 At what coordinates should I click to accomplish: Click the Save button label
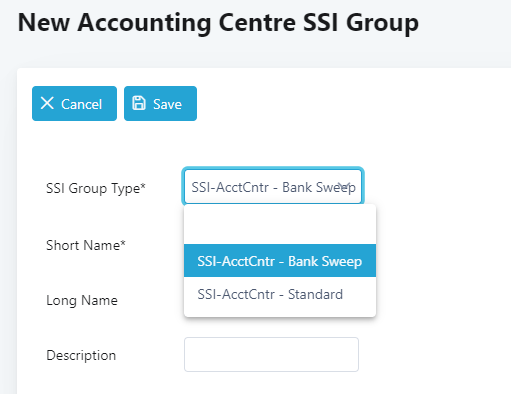point(167,104)
